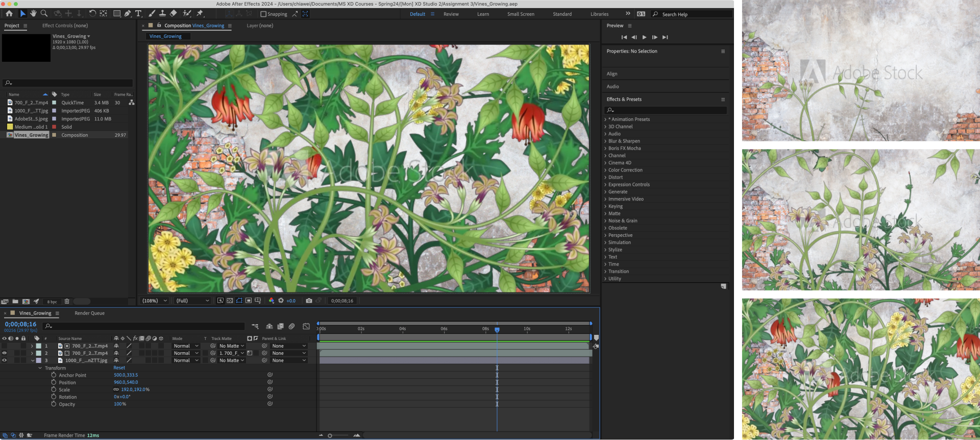
Task: Select the Rectangle shape tool
Action: [117, 14]
